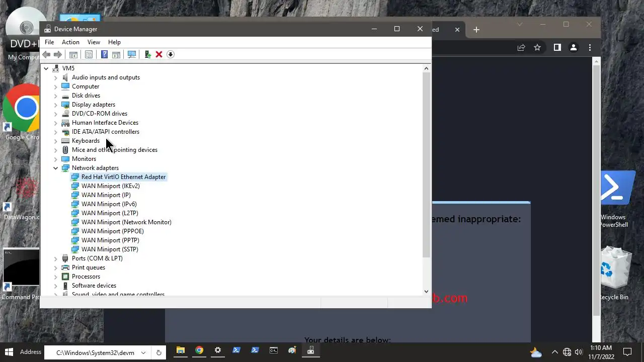Screen dimensions: 644x362
Task: Click the bookmark star in Chrome
Action: (x=537, y=47)
